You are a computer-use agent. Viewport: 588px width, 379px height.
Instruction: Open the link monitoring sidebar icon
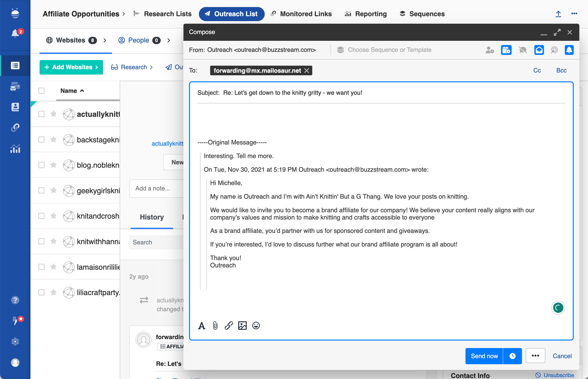tap(15, 128)
